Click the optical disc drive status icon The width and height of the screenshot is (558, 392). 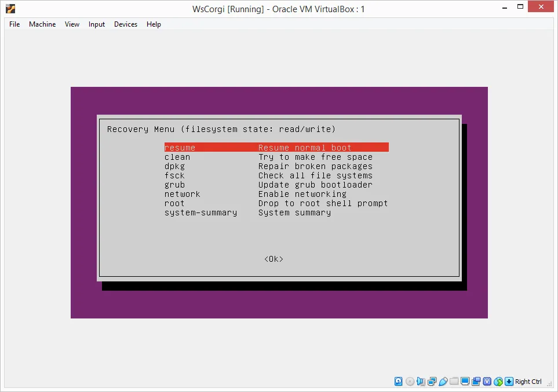click(x=410, y=382)
